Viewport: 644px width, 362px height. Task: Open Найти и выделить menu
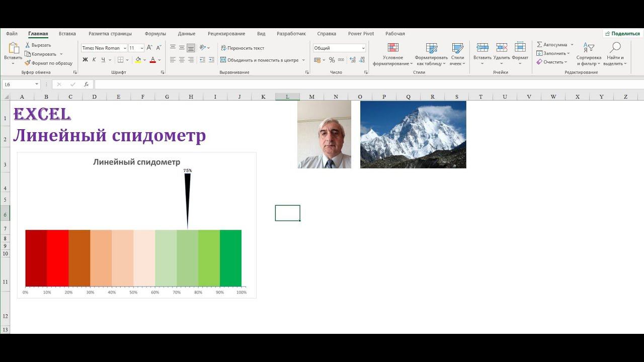click(x=614, y=54)
